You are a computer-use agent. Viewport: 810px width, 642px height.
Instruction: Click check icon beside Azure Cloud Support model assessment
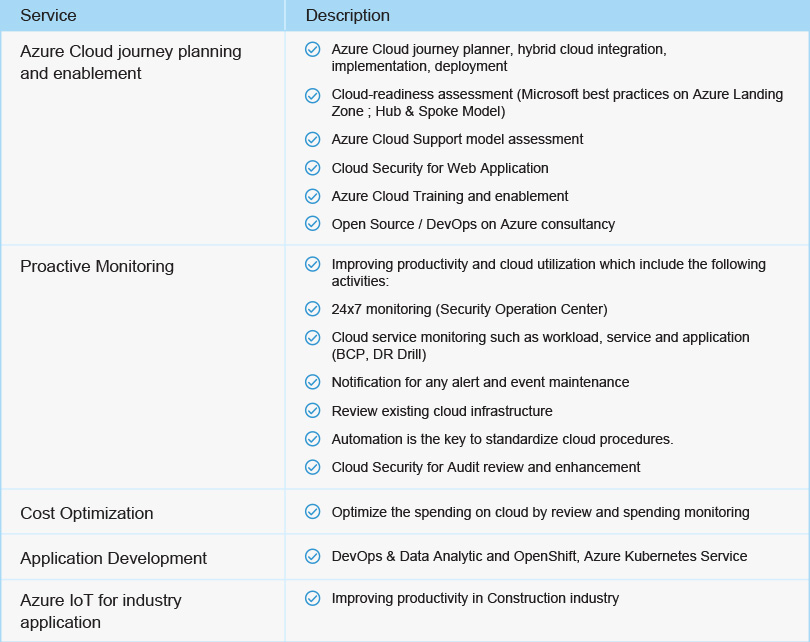coord(313,139)
